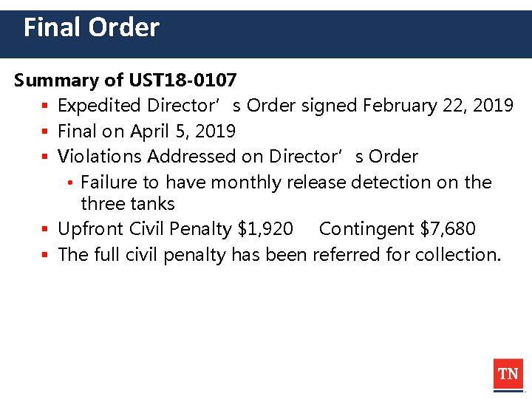Click the red bullet before 'Upfront Civil Penalty'
Screen dimensions: 532x399
click(45, 229)
